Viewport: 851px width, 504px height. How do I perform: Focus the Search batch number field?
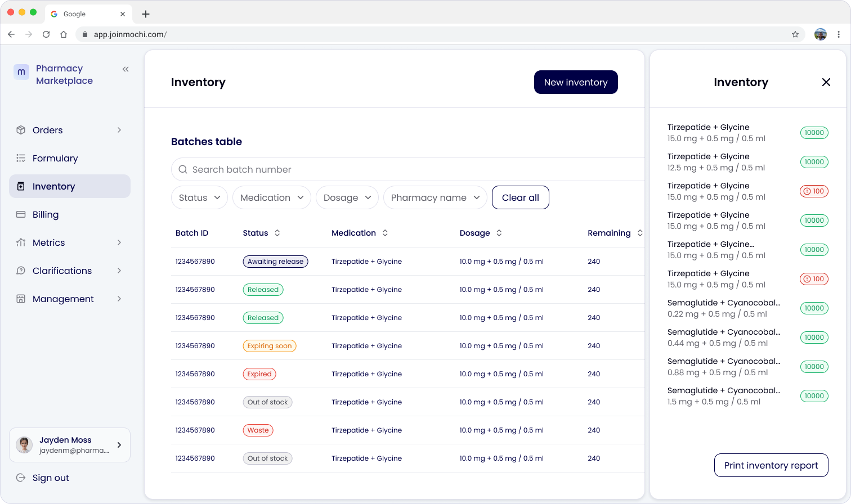coord(407,169)
